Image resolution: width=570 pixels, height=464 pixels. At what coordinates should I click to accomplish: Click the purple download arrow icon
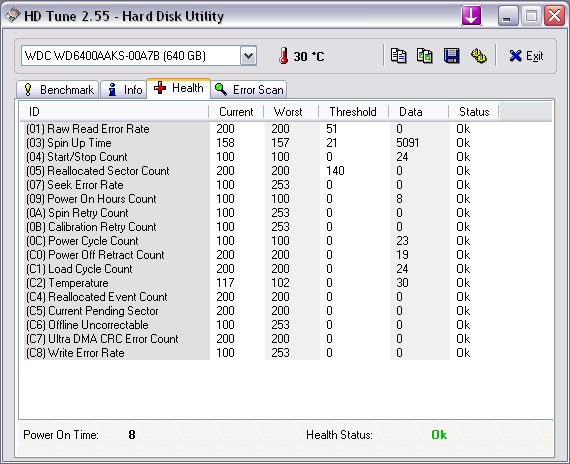[471, 16]
